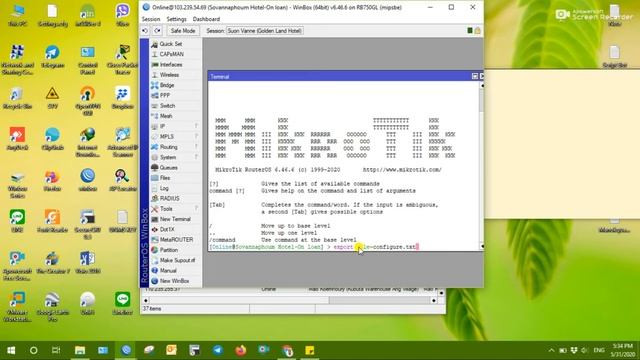Open the PPP menu entry

coord(164,95)
